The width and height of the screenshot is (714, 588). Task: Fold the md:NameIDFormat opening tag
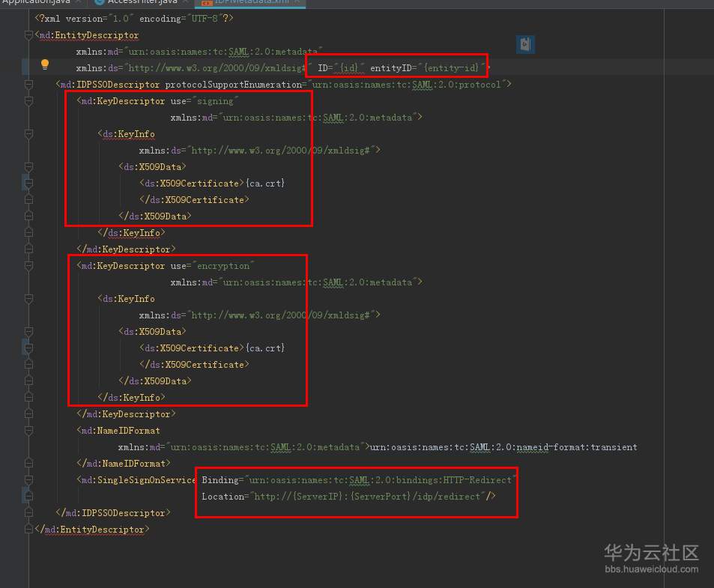point(28,431)
